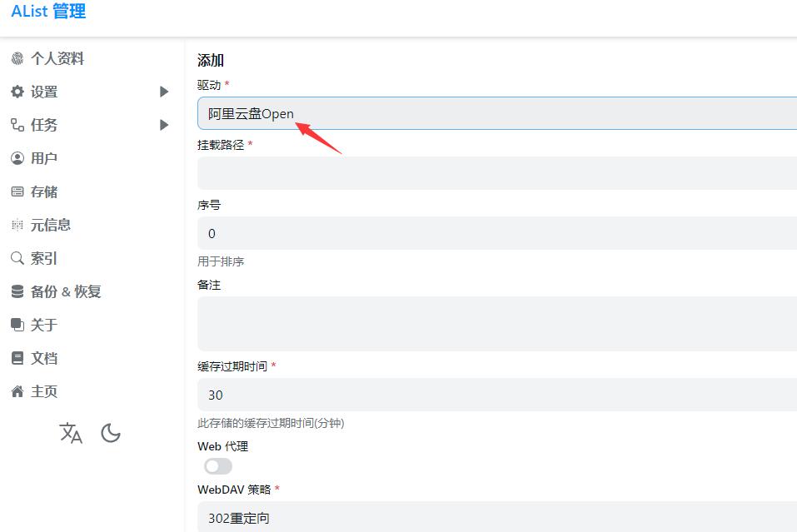
Task: Click the 备注 text area
Action: click(497, 324)
